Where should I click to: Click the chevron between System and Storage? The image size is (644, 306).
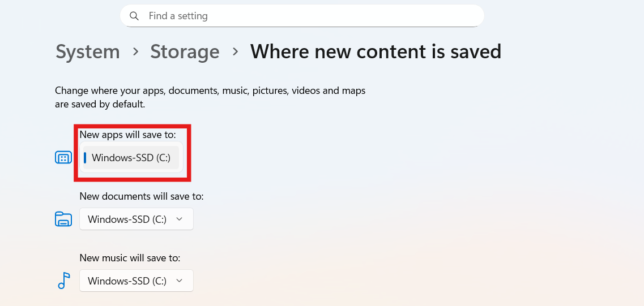click(135, 51)
